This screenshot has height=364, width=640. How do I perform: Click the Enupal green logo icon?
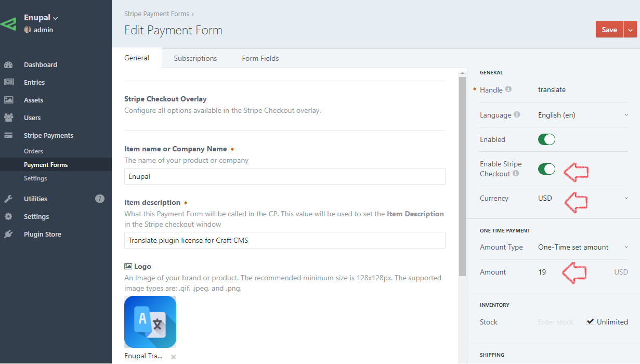pyautogui.click(x=8, y=23)
